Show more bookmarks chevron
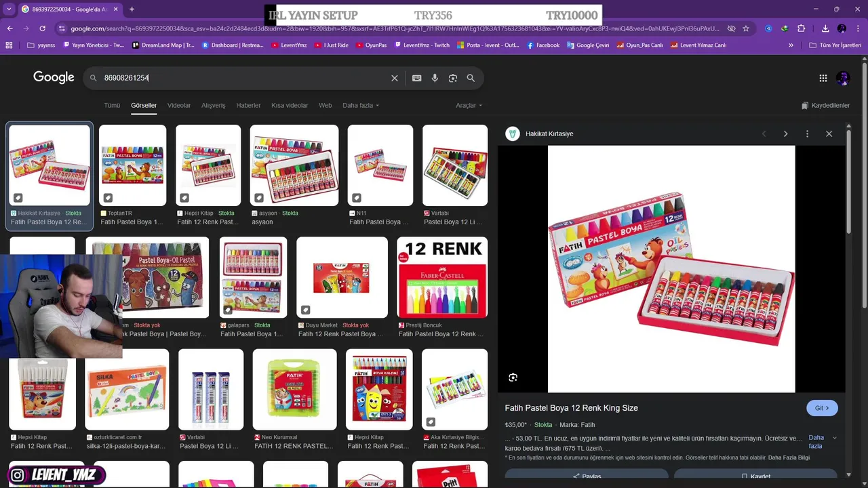Screen dimensions: 868x488 (x=791, y=45)
